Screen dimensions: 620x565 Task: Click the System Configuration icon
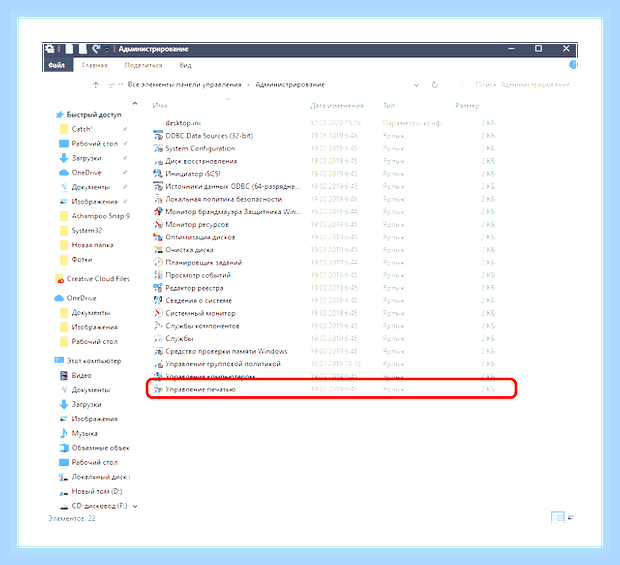pos(158,148)
